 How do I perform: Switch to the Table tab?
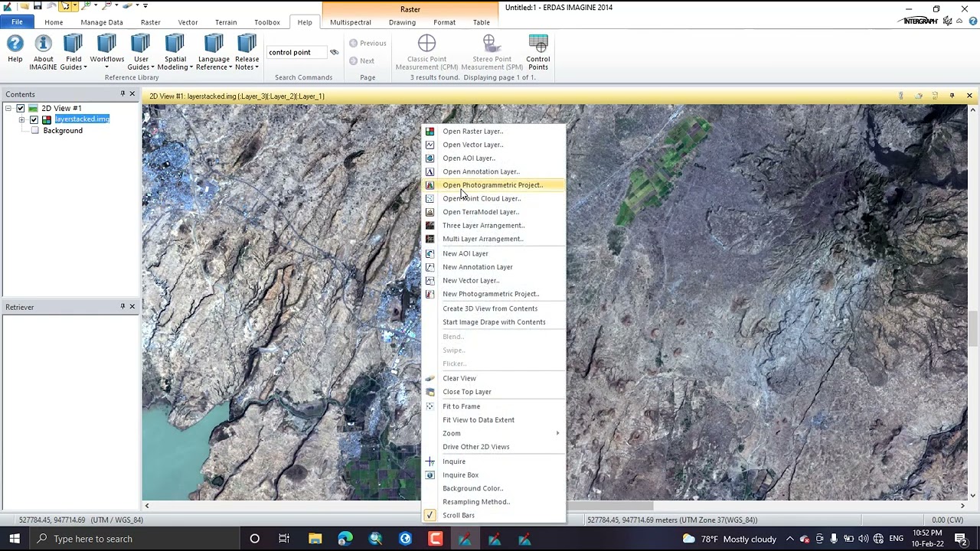pos(482,22)
